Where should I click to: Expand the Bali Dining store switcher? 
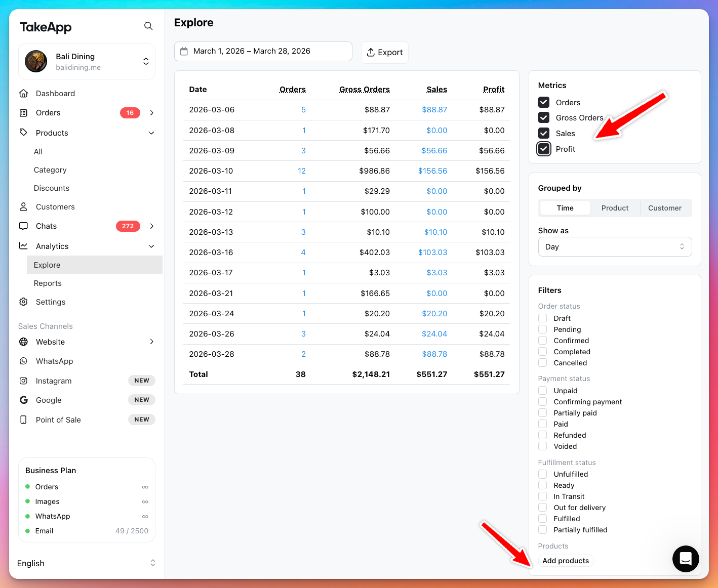point(145,61)
